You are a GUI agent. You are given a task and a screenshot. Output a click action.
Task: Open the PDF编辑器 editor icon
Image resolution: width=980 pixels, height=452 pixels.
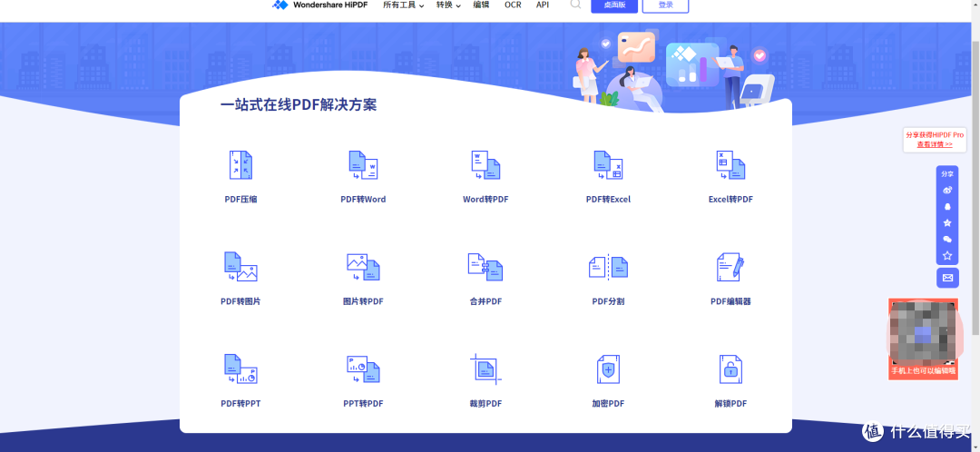click(730, 267)
